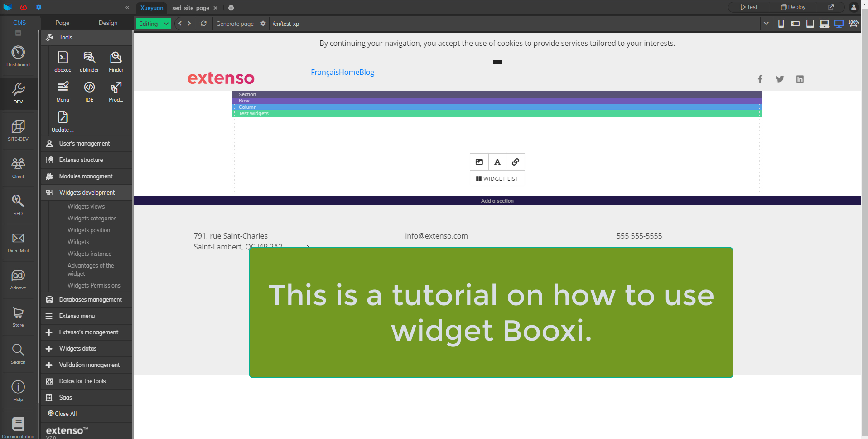This screenshot has width=868, height=439.
Task: Open the Finder tool
Action: pos(116,62)
